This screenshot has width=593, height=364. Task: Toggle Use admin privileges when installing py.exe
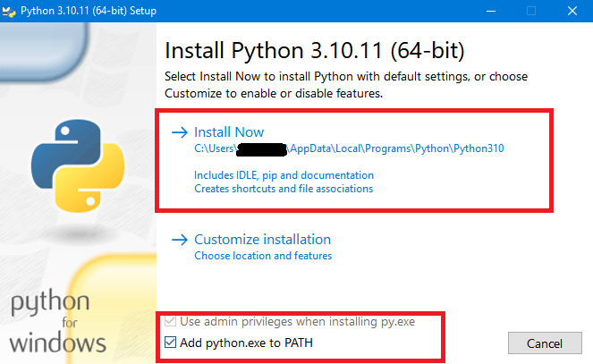click(170, 321)
